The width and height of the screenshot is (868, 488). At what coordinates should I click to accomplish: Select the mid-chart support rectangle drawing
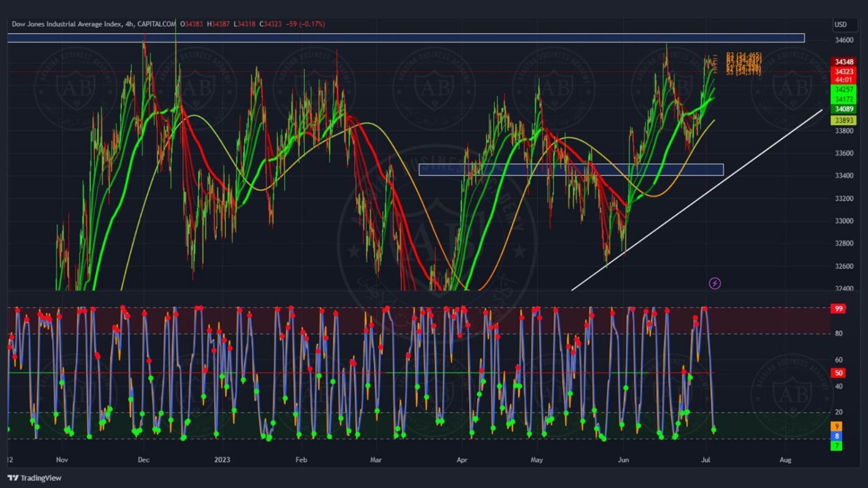[x=571, y=169]
